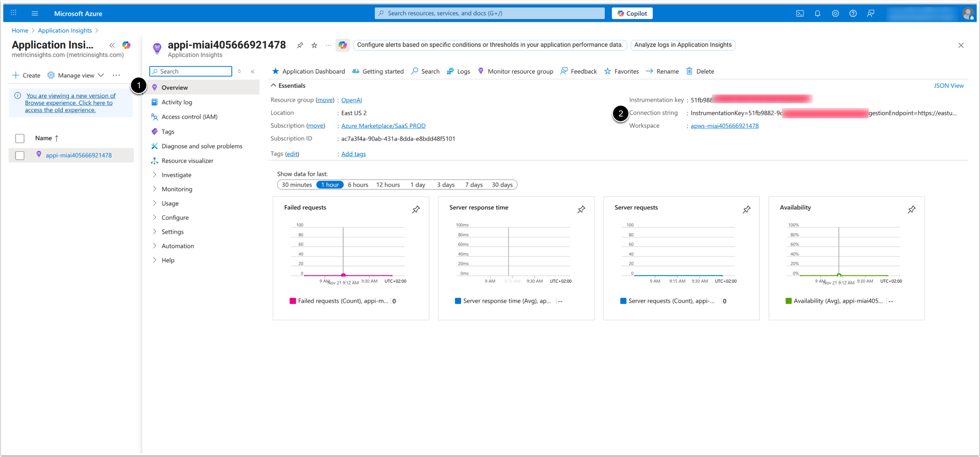Open the Cloud Shell icon in header
The height and width of the screenshot is (457, 980).
[x=800, y=14]
